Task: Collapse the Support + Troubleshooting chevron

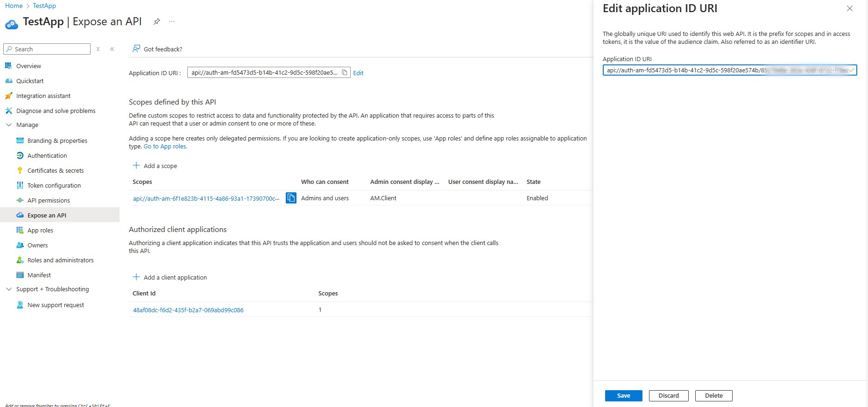Action: [x=8, y=289]
